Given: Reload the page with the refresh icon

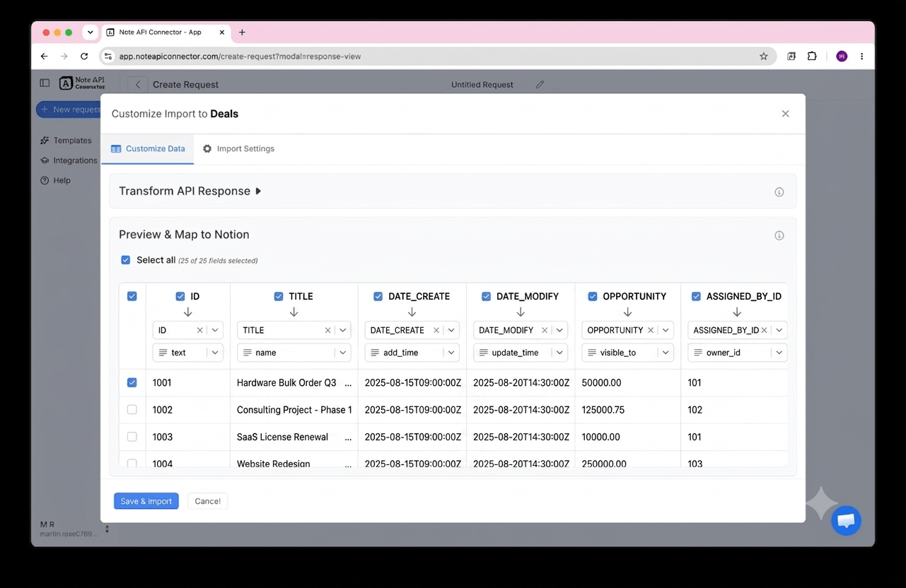Looking at the screenshot, I should click(x=84, y=57).
